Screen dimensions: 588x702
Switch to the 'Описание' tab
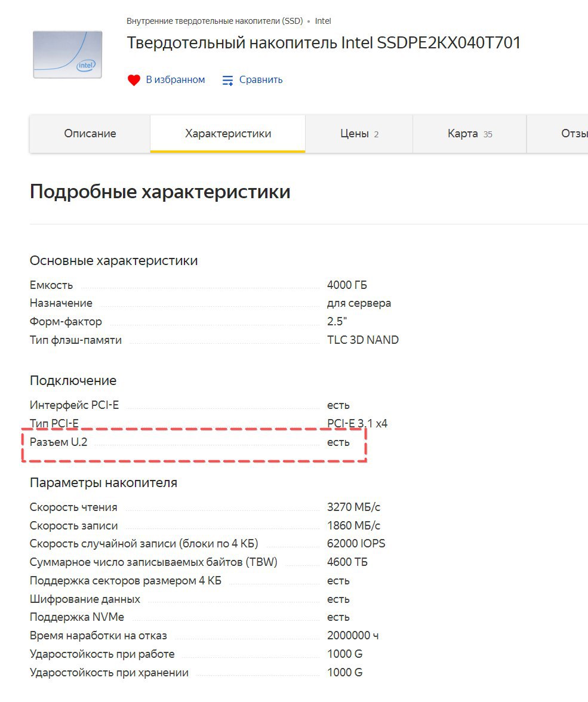pyautogui.click(x=90, y=134)
